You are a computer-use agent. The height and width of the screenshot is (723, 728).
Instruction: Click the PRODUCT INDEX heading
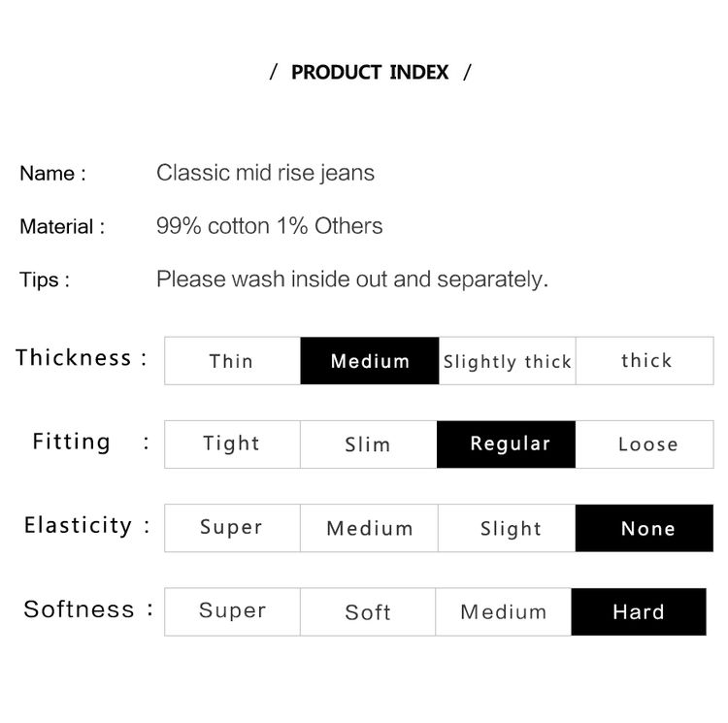(370, 72)
